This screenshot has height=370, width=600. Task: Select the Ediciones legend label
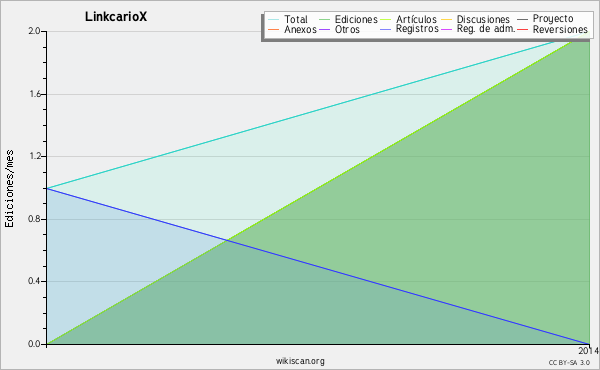(356, 19)
